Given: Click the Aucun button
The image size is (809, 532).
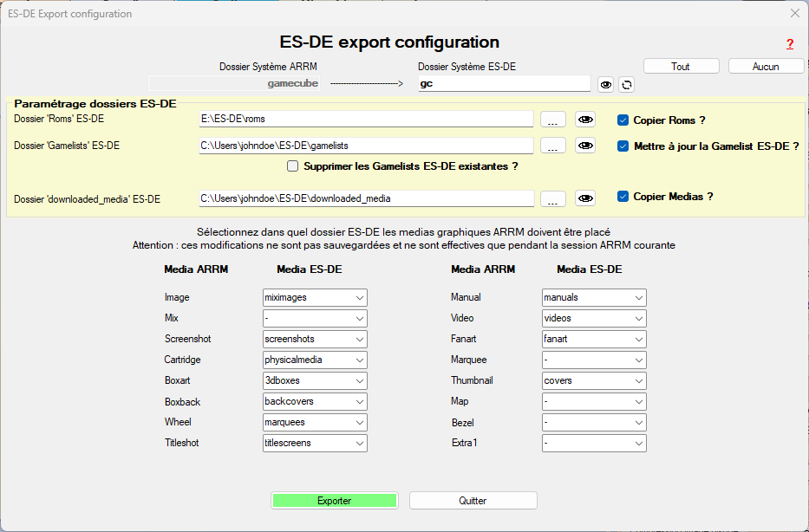Looking at the screenshot, I should (766, 67).
